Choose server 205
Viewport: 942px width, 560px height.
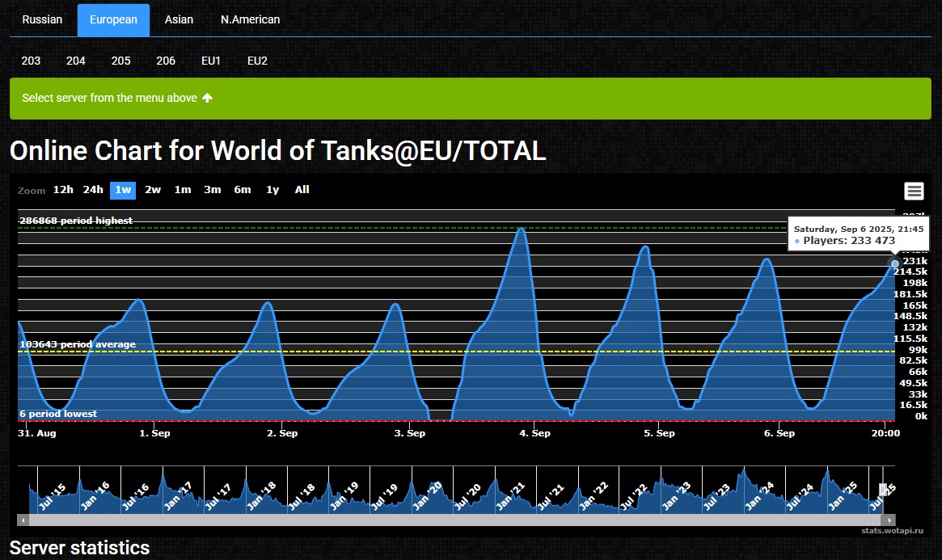pos(120,61)
